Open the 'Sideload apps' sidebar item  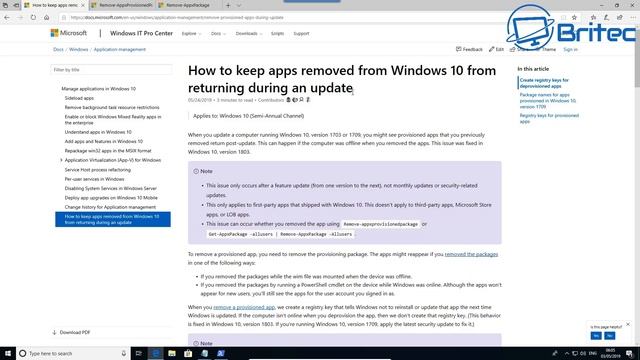click(x=79, y=98)
